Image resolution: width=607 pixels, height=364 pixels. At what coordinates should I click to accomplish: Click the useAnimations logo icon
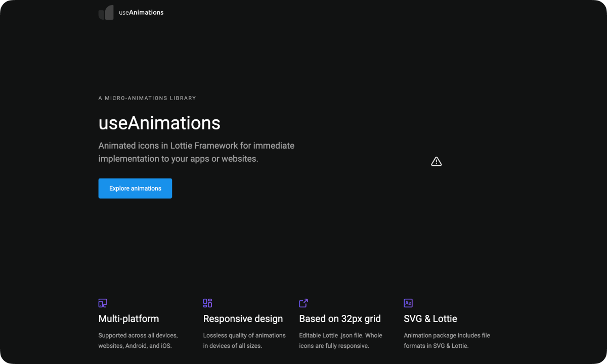tap(106, 13)
